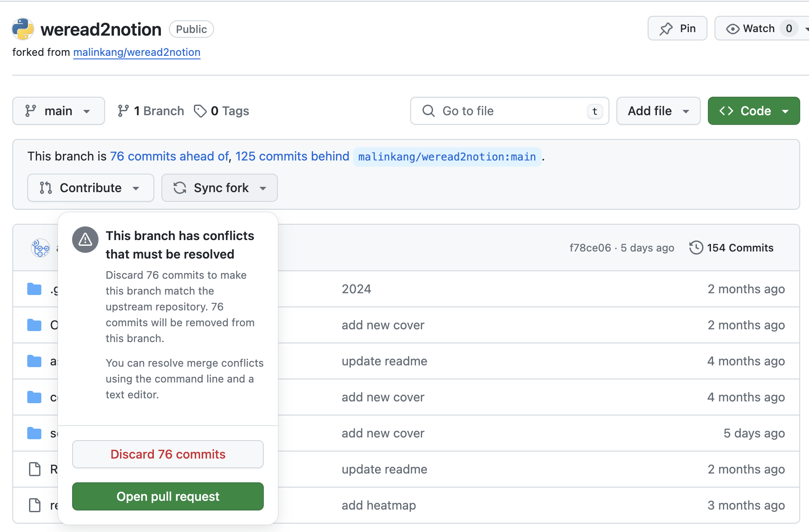
Task: Click folder icon in add new cover 4 months row
Action: pos(34,397)
